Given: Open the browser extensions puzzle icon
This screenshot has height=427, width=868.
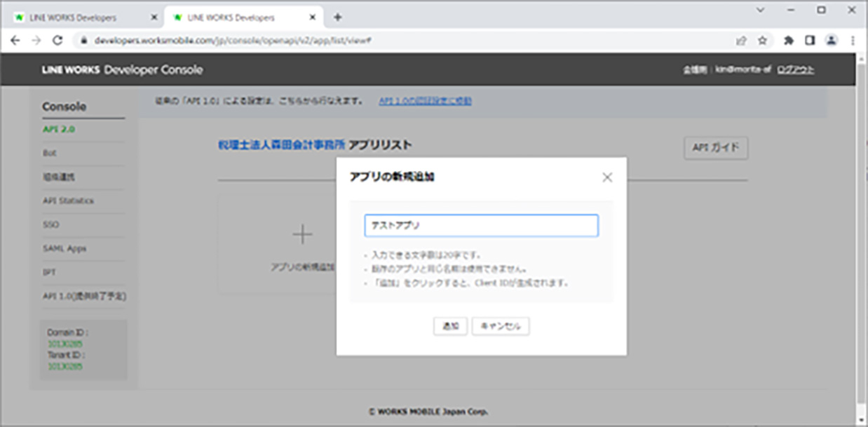Looking at the screenshot, I should click(x=788, y=41).
